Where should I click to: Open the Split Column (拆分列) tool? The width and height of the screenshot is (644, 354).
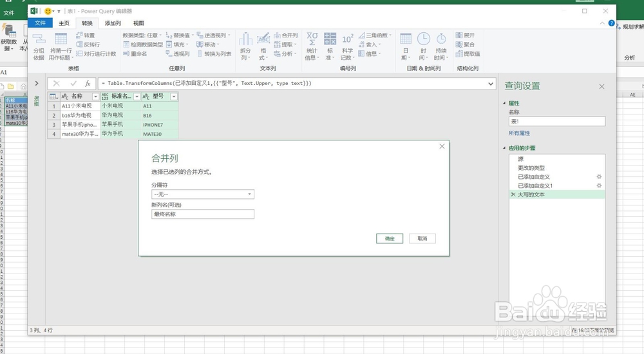pos(245,46)
